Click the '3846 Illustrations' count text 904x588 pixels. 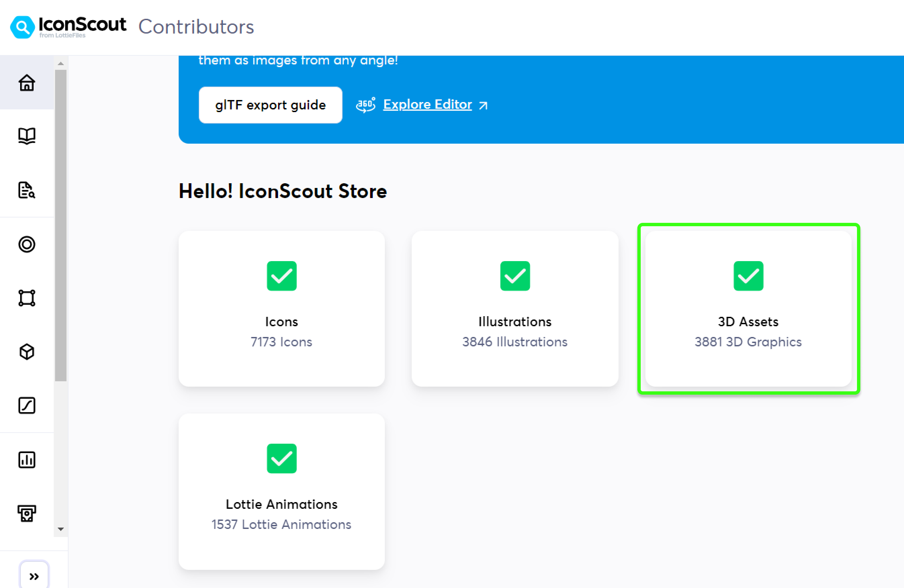pos(515,342)
